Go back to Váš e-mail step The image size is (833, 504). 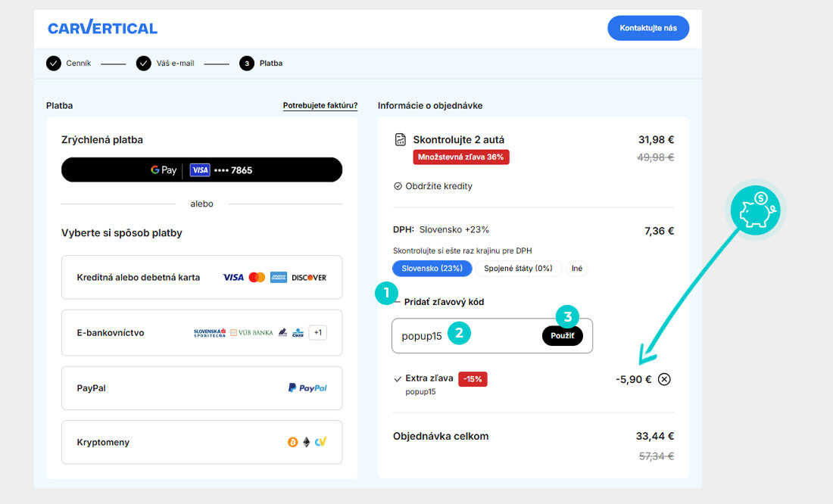point(165,64)
